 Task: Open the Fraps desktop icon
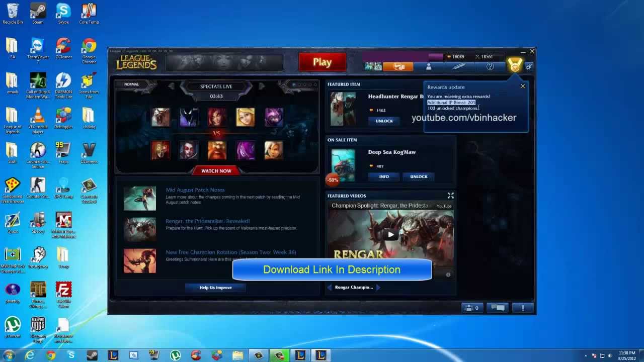[63, 153]
